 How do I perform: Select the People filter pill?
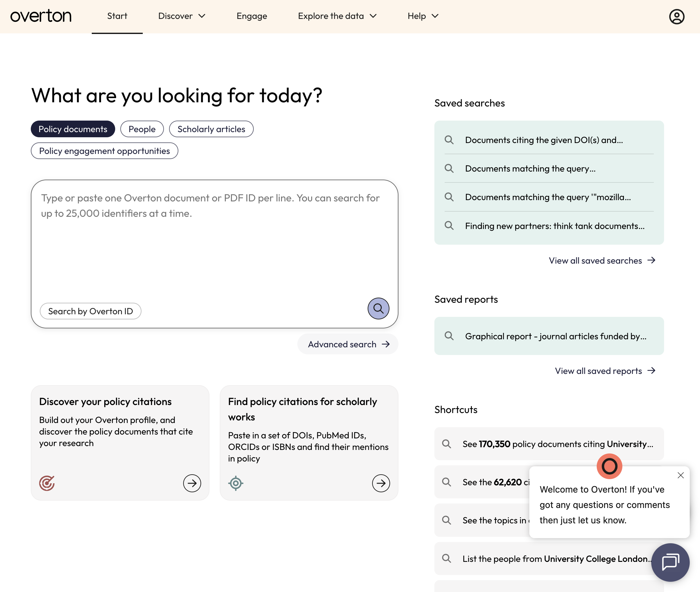pyautogui.click(x=142, y=129)
